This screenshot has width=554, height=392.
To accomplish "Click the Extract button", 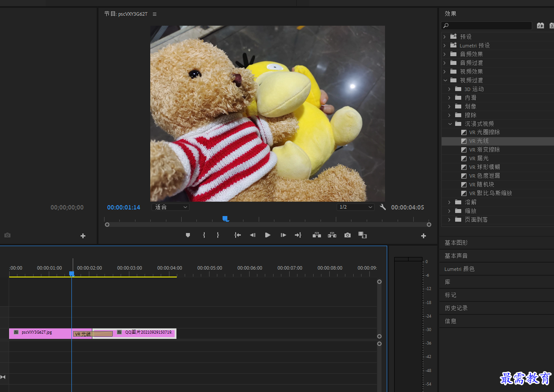I will [x=332, y=235].
